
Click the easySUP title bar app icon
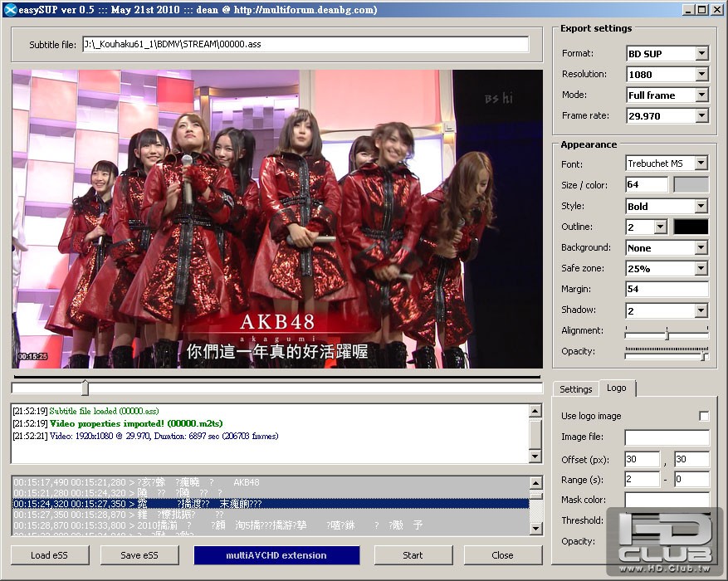click(x=9, y=9)
